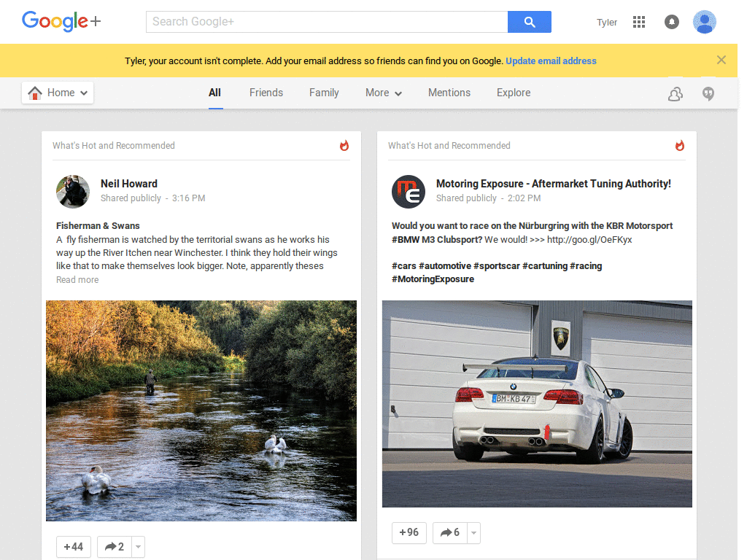
Task: Share Neil Howard's post
Action: click(x=114, y=547)
